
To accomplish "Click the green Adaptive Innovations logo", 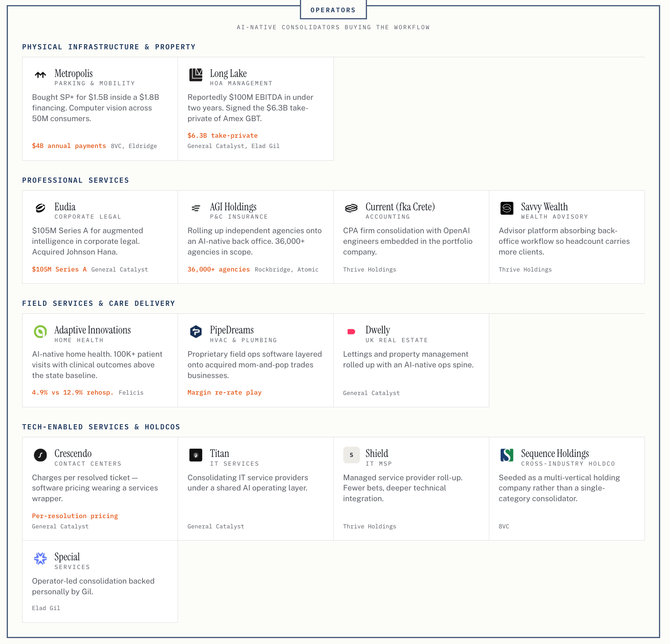I will point(40,331).
